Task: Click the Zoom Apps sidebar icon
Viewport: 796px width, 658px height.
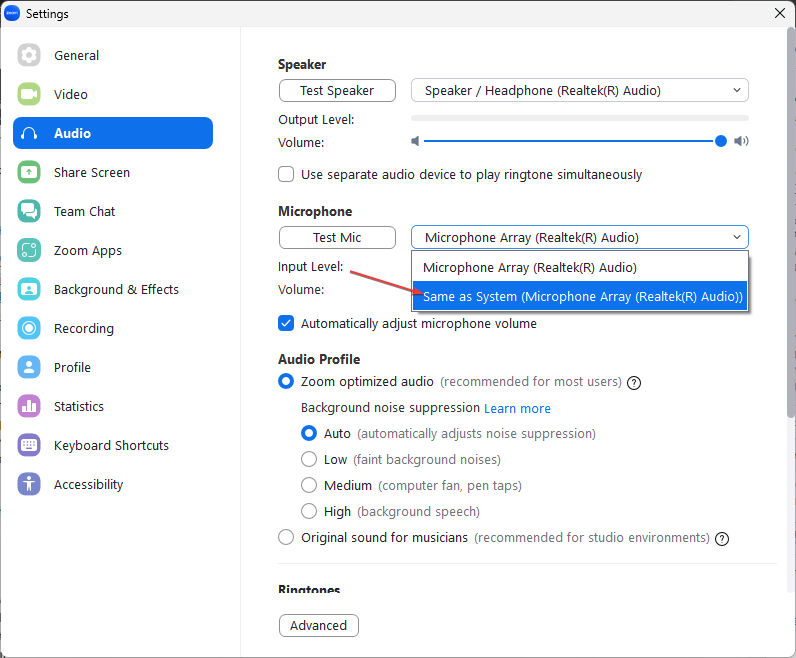Action: [x=29, y=251]
